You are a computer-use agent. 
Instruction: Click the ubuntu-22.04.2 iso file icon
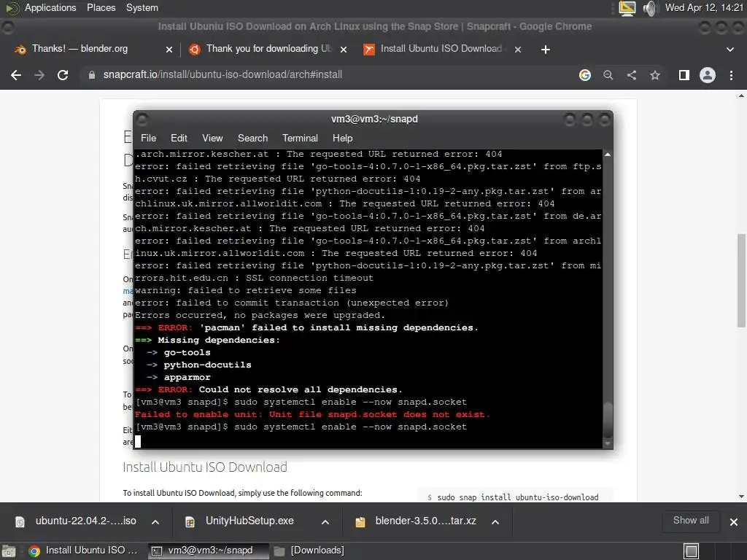20,522
